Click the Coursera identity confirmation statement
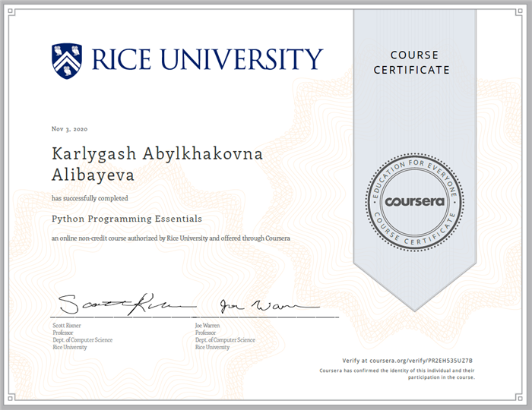This screenshot has height=410, width=532. 397,372
